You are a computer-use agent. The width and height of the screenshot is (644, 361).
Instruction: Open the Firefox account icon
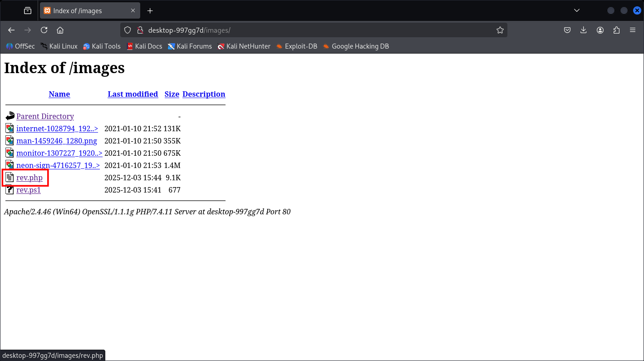pos(600,30)
